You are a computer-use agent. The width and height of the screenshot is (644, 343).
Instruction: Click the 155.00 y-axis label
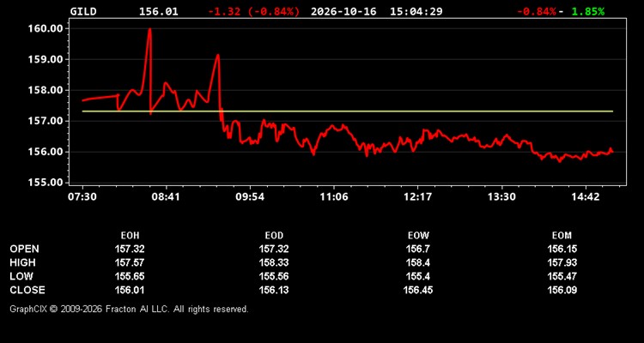pyautogui.click(x=45, y=182)
